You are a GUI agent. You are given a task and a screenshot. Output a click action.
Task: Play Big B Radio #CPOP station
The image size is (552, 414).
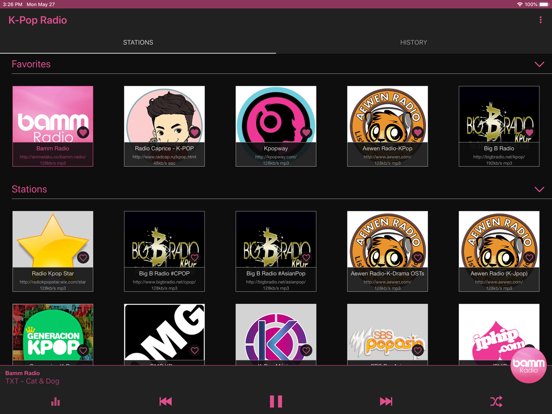pos(164,251)
